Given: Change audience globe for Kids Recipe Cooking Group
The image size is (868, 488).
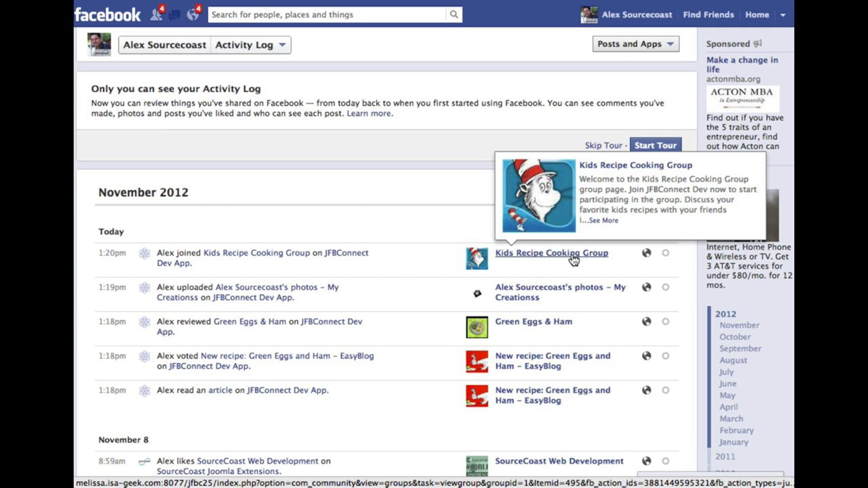Looking at the screenshot, I should pos(646,253).
